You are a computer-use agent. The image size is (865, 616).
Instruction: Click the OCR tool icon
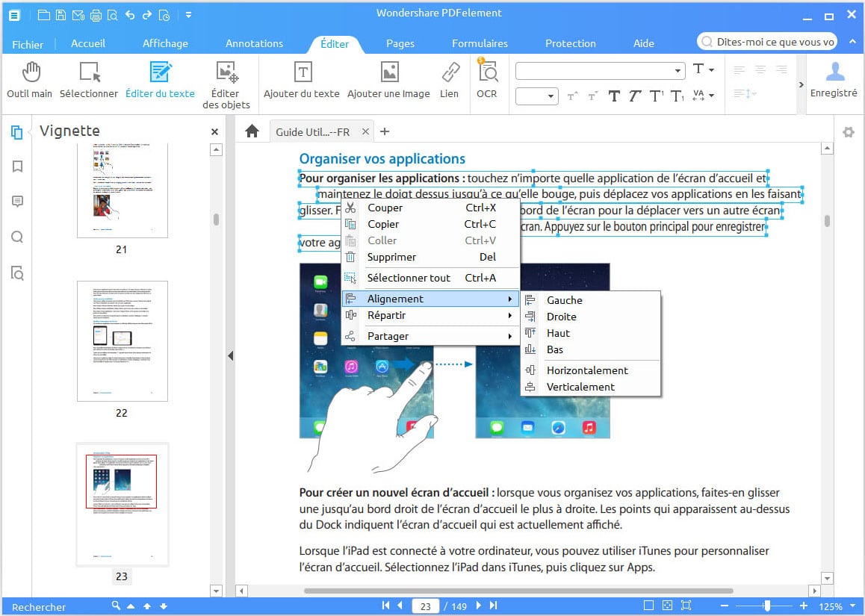pos(487,80)
